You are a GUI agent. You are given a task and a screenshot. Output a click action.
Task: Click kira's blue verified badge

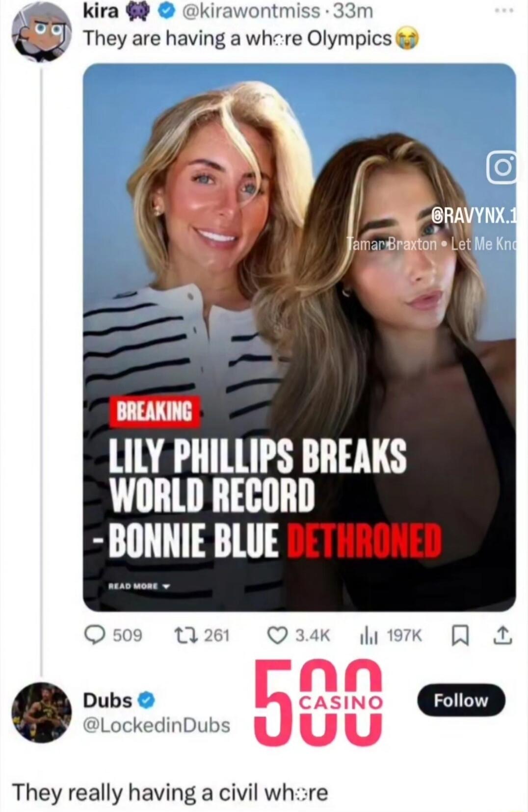tap(166, 12)
